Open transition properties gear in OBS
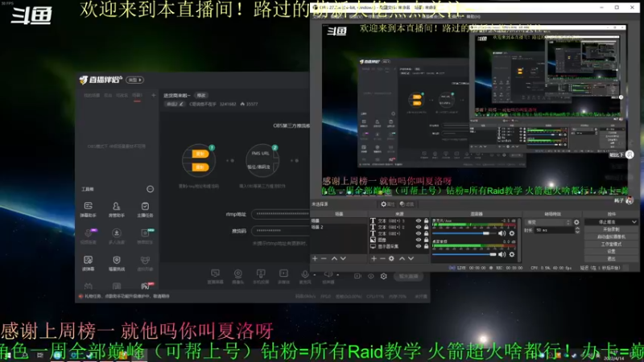 [576, 222]
